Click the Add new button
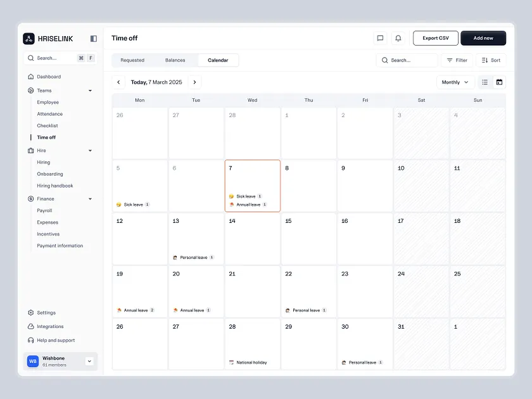 483,38
